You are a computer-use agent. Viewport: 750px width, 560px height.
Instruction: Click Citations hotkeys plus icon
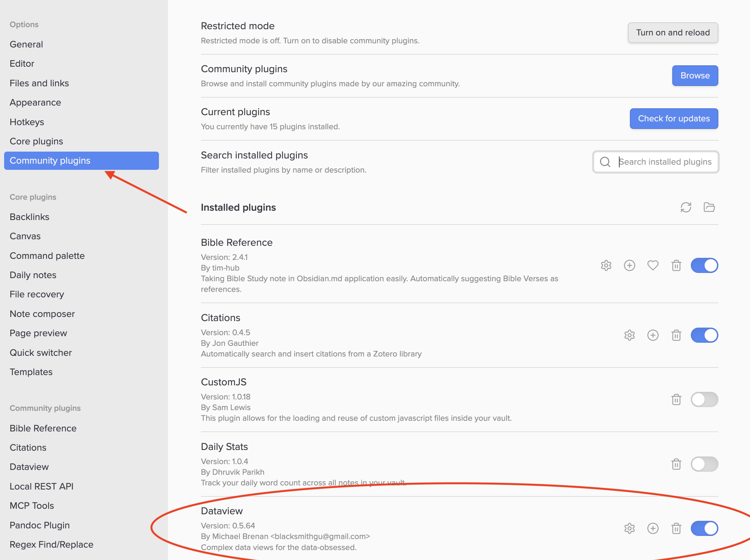point(653,335)
